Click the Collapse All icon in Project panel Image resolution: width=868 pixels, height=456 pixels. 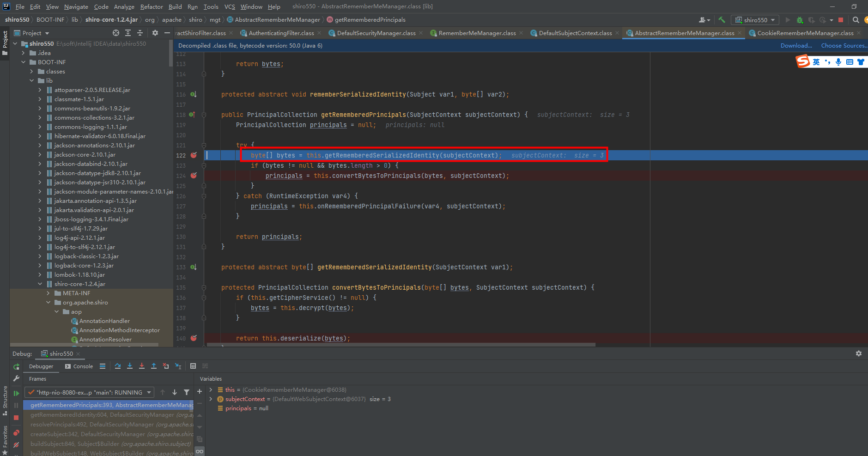pos(140,33)
